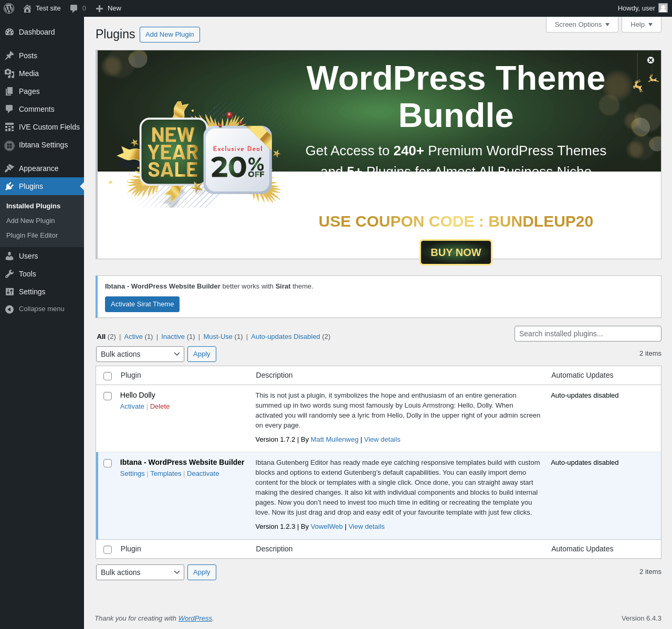Click the plus icon beside New
This screenshot has height=629, width=672.
click(99, 8)
